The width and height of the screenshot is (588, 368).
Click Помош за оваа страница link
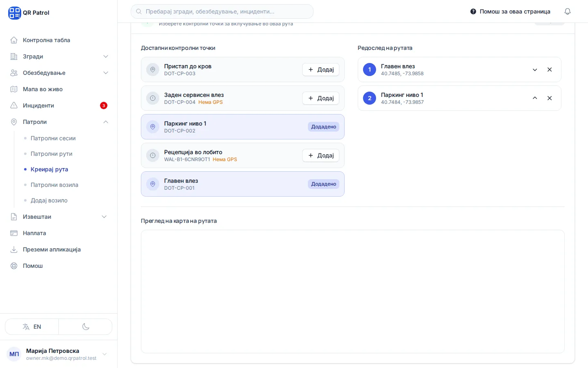[510, 11]
